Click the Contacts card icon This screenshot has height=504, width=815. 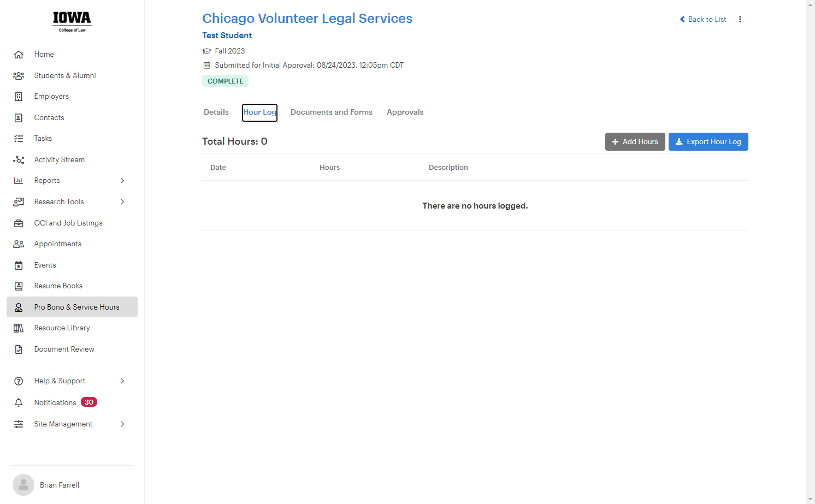[x=19, y=118]
